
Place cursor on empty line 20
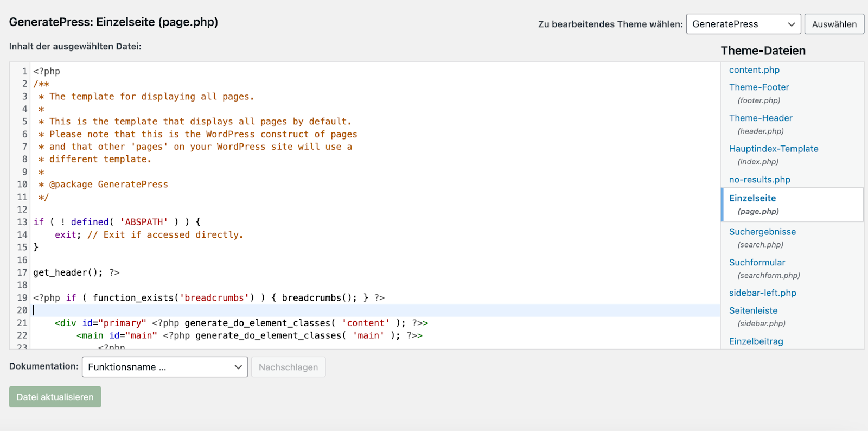[375, 310]
